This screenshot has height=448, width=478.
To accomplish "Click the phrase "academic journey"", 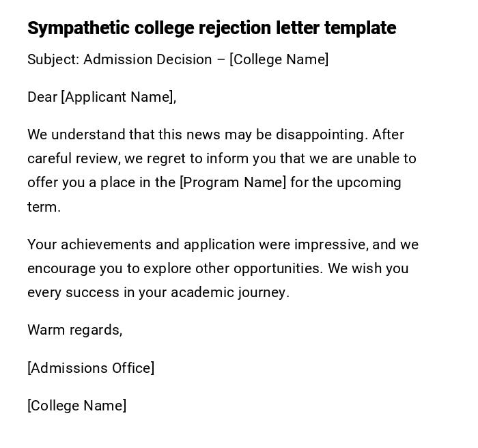I will [229, 292].
